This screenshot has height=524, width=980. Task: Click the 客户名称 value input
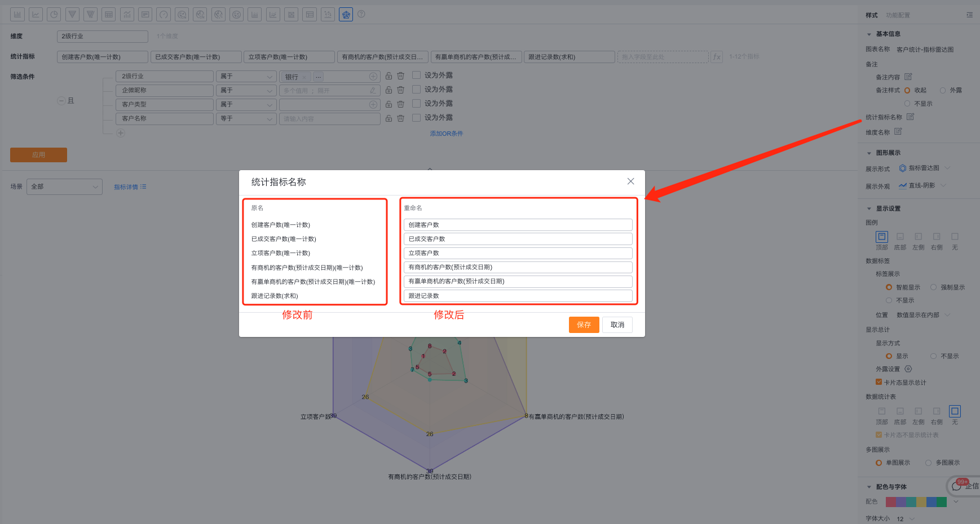[x=330, y=119]
